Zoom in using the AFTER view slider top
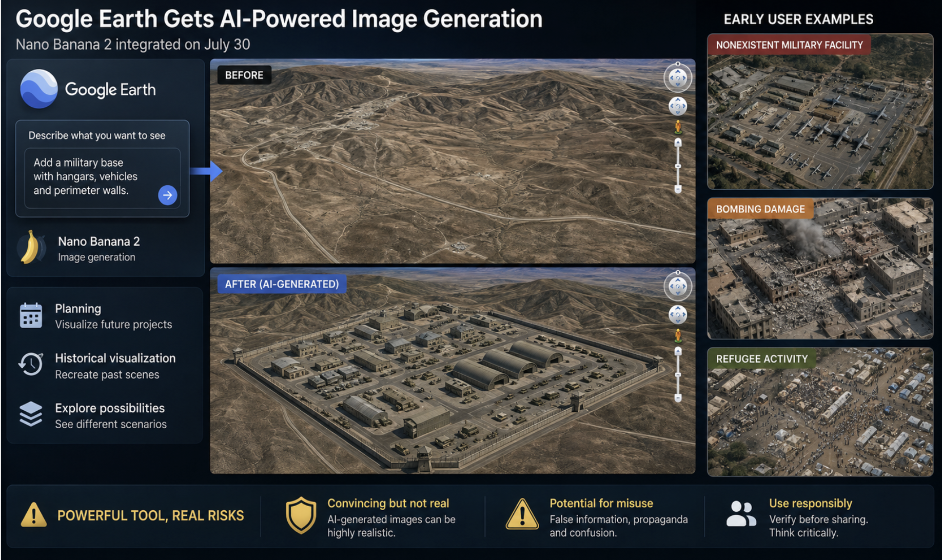 coord(678,351)
